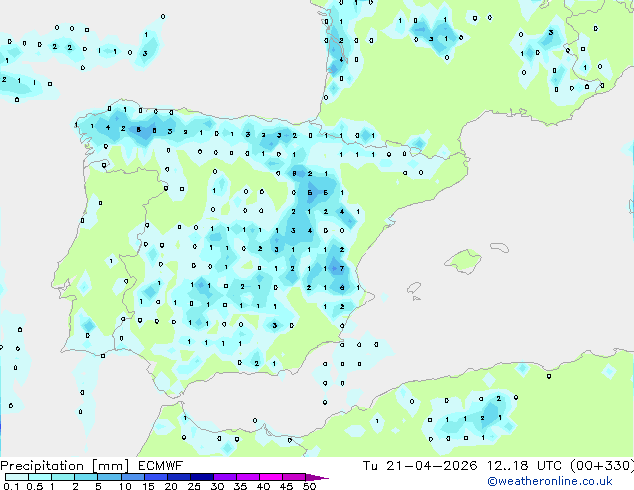Click the '7' precipitation value near Valencia
This screenshot has height=490, width=634.
pyautogui.click(x=342, y=268)
